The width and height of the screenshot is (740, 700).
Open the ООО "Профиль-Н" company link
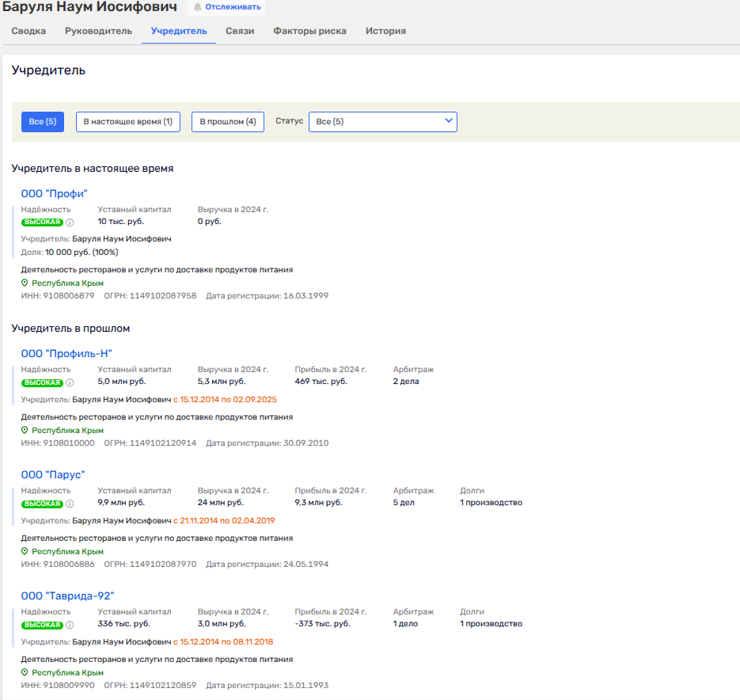pyautogui.click(x=66, y=353)
